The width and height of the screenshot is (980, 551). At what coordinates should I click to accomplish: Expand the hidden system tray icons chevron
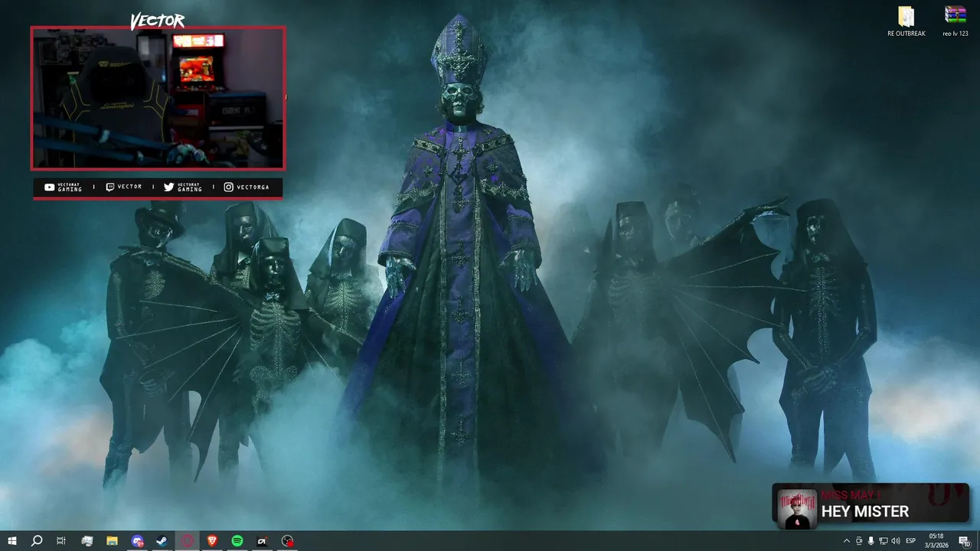(846, 541)
